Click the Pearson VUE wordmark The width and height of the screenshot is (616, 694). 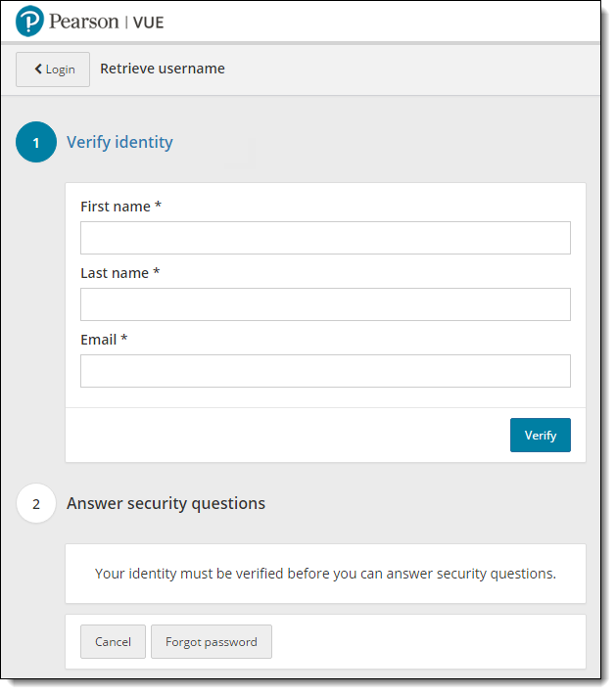tap(107, 22)
